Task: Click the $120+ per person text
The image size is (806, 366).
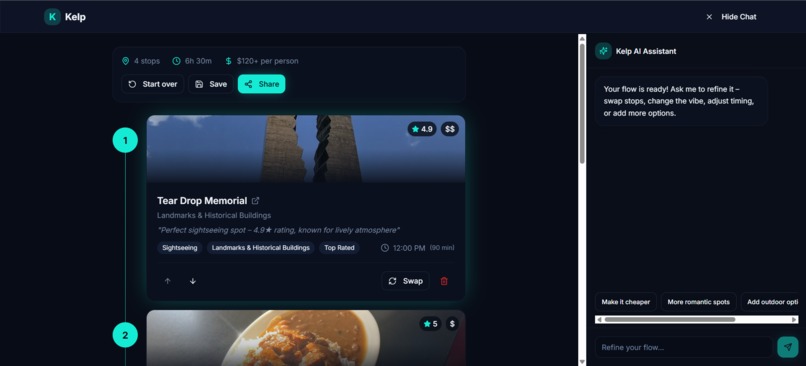Action: [x=267, y=61]
